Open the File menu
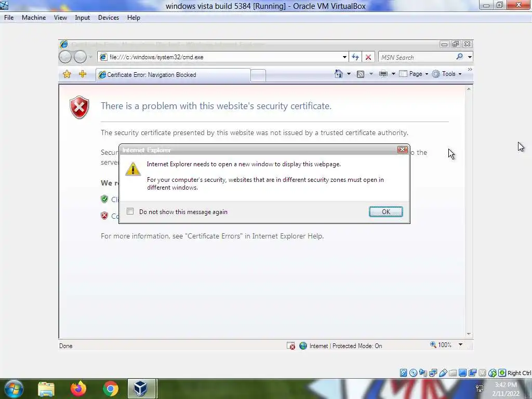The width and height of the screenshot is (532, 399). (x=9, y=18)
